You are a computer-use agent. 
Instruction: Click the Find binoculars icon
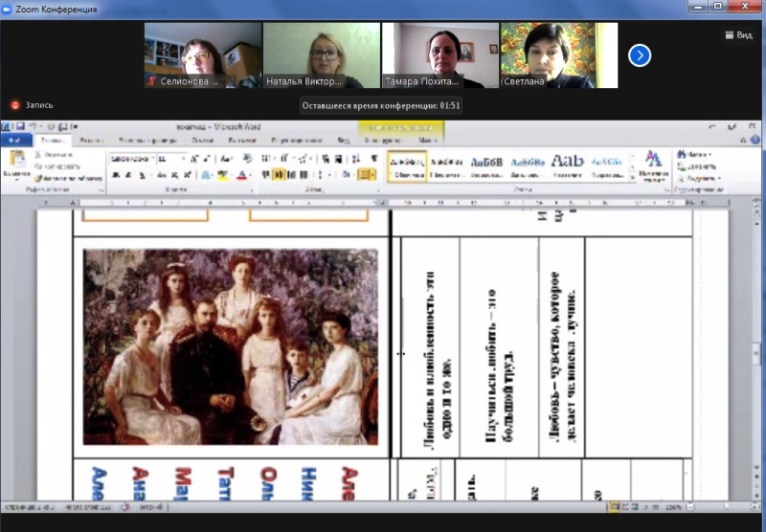682,154
